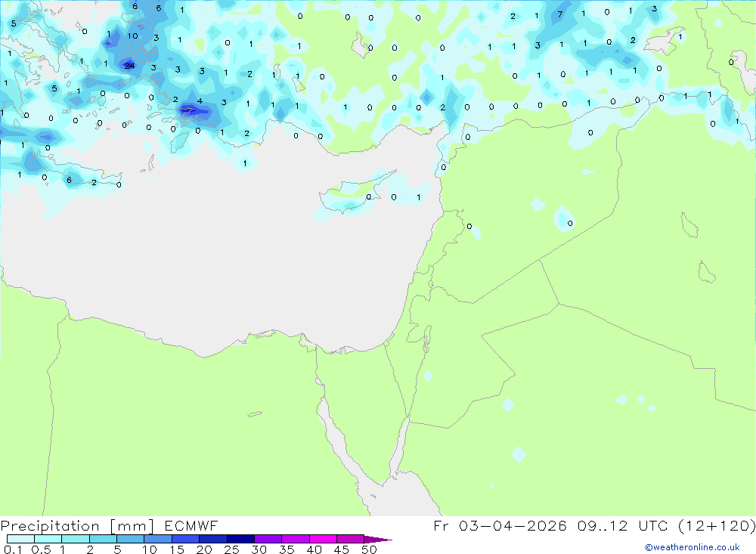Click the '7' precipitation value on map
Viewport: 756px width, 554px height.
(559, 14)
